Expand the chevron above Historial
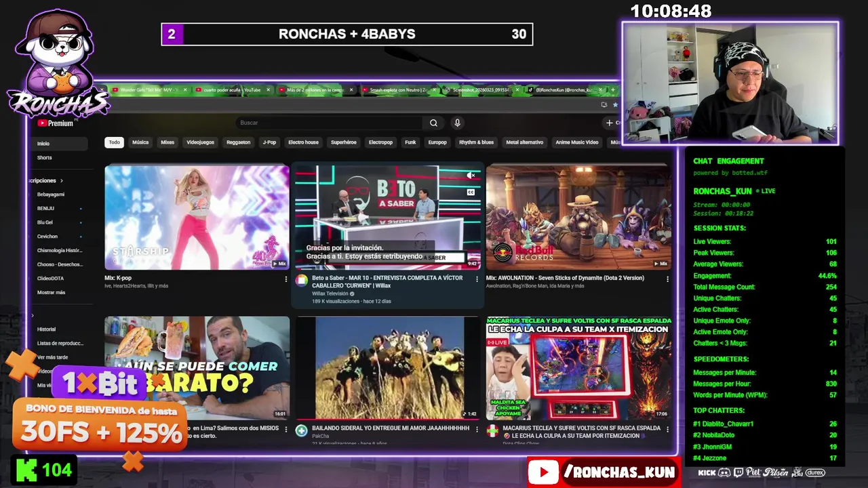 32,315
